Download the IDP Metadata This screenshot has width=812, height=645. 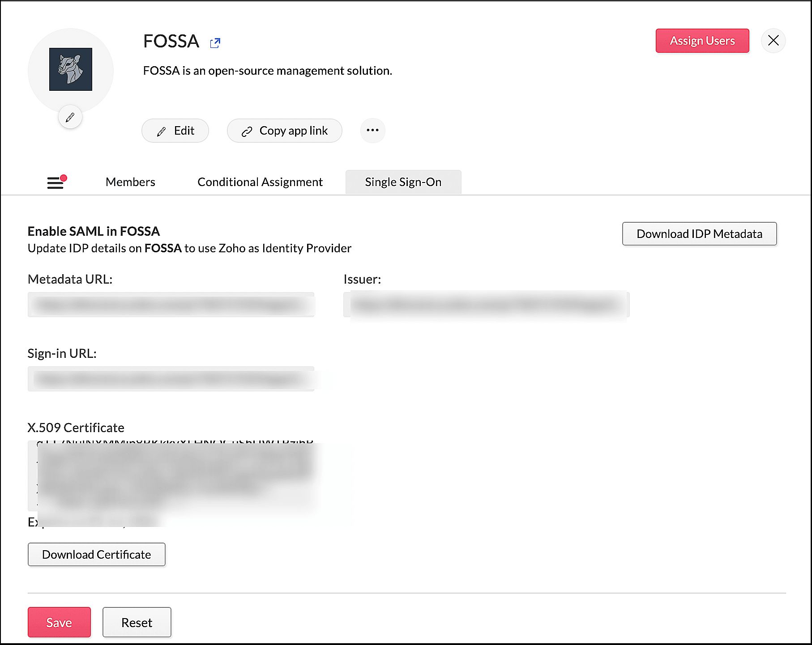[699, 233]
